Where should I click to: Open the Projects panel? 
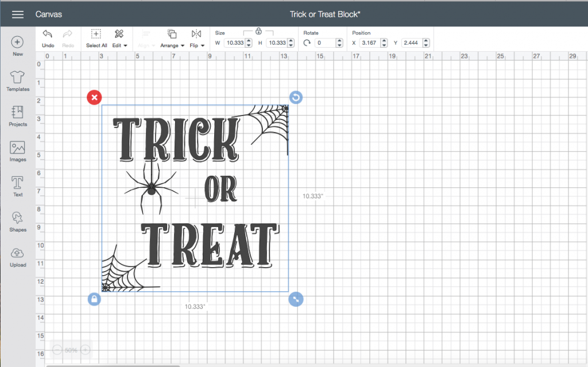[x=17, y=117]
